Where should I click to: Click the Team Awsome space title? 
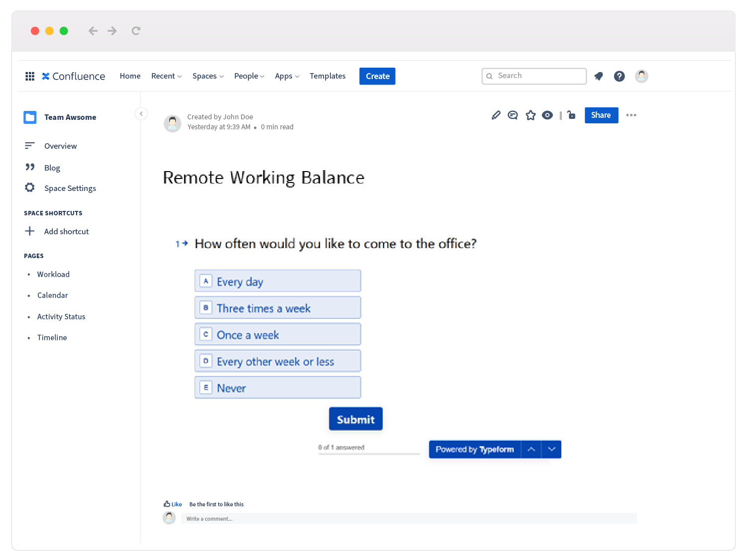70,117
